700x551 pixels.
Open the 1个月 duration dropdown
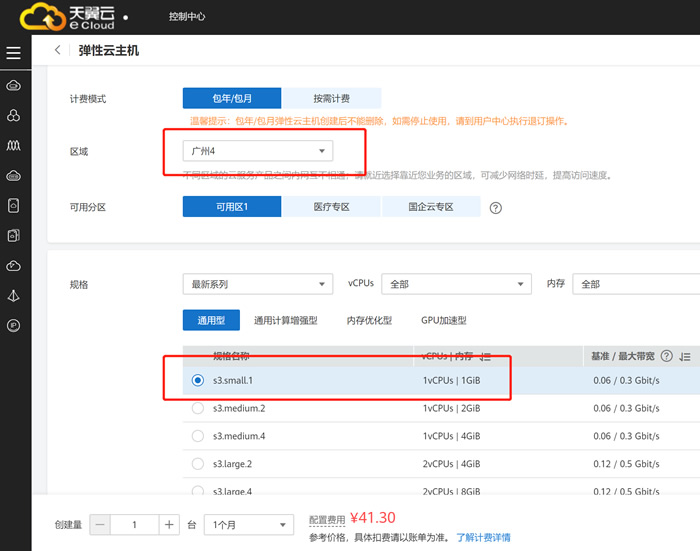pos(248,525)
